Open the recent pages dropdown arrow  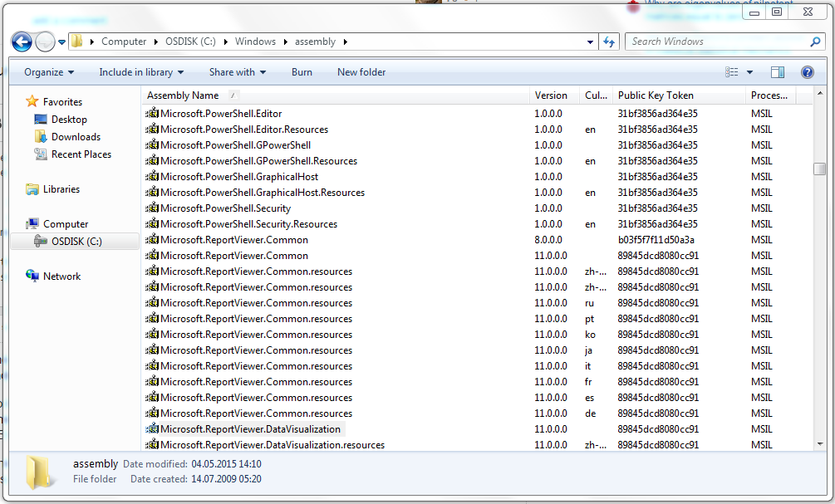click(61, 42)
